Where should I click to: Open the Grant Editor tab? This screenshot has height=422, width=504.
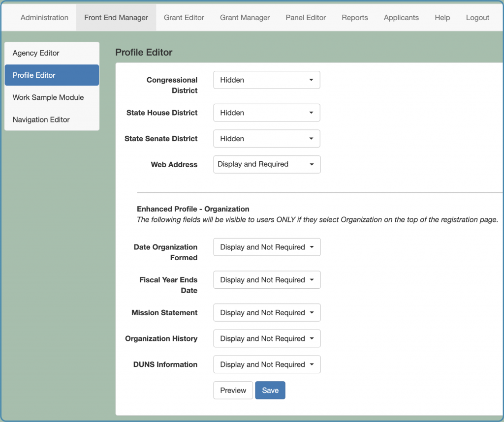click(184, 17)
